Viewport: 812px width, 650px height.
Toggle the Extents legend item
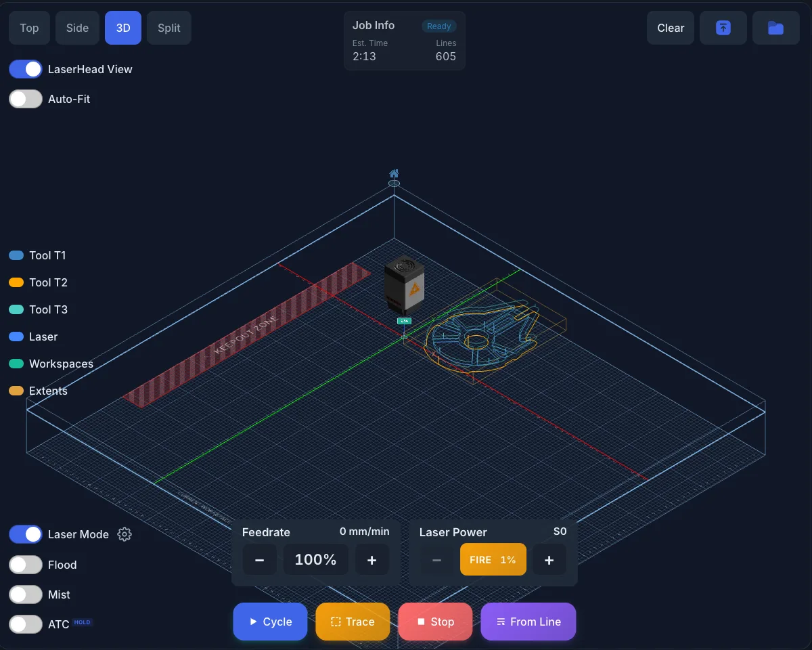pyautogui.click(x=38, y=391)
